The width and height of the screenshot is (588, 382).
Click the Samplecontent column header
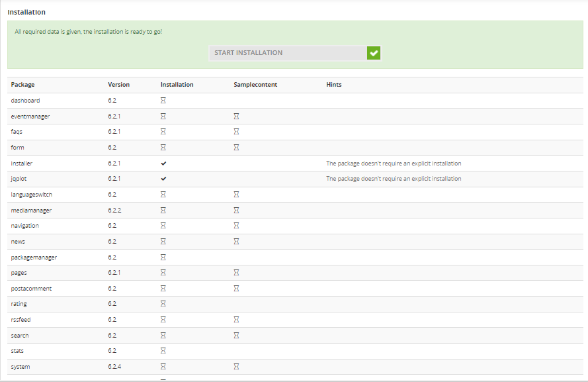[255, 85]
